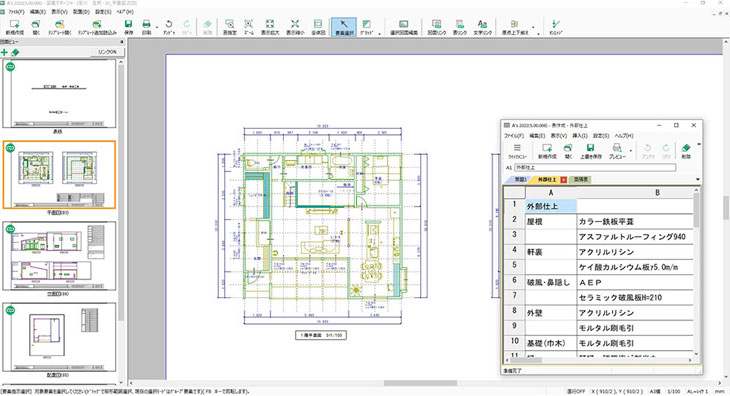Screen dimensions: 730x396
Task: Click the 削除 eraser icon in main toolbar
Action: pyautogui.click(x=208, y=27)
